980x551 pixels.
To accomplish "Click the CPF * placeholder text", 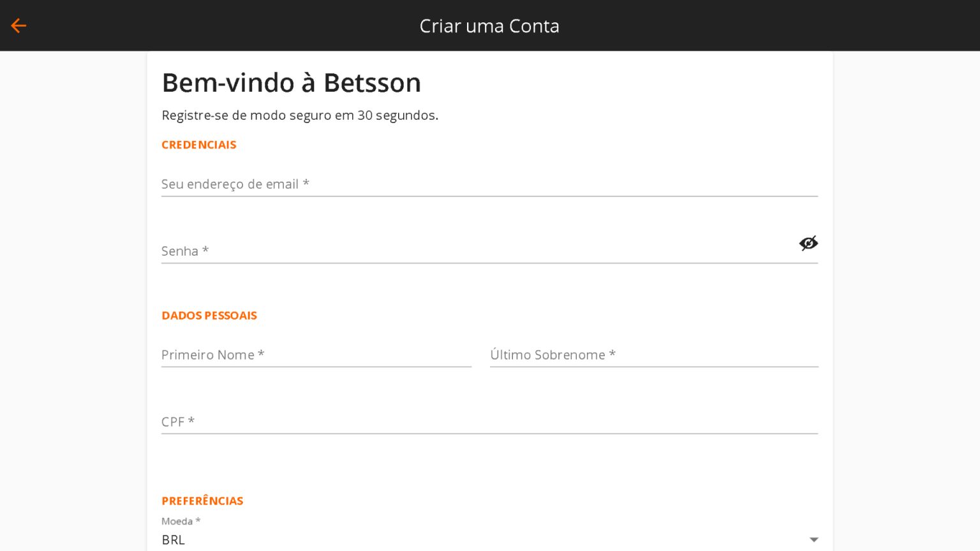I will tap(178, 422).
